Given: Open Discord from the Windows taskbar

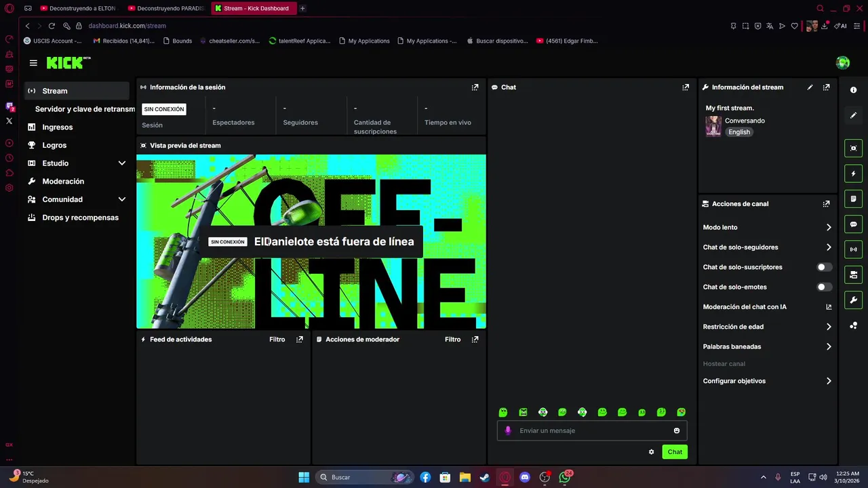Looking at the screenshot, I should pos(524,477).
